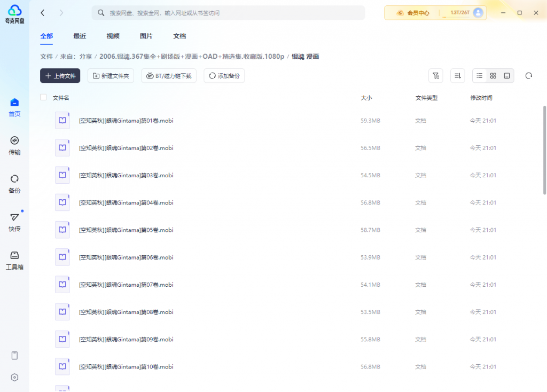Open the Toolbox sidebar section

click(14, 261)
